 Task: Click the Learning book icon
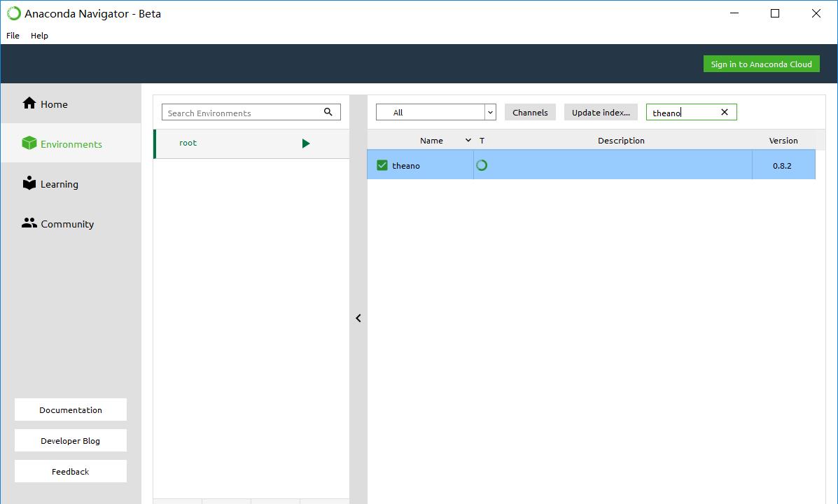(x=29, y=183)
